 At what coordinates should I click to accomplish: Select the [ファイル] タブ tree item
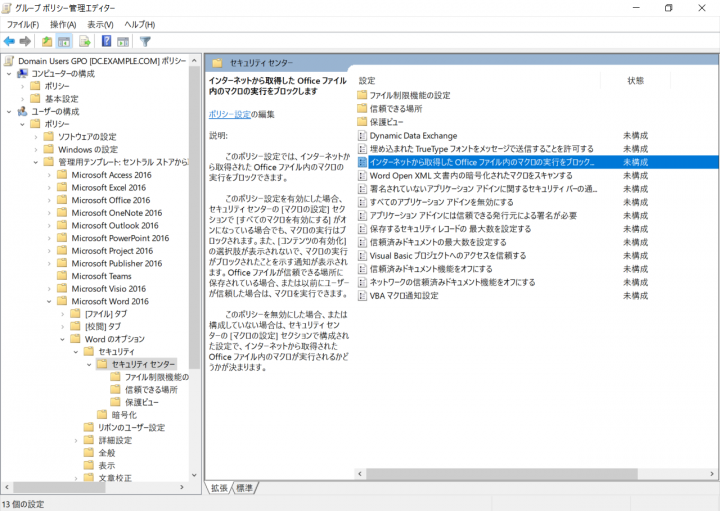(106, 314)
